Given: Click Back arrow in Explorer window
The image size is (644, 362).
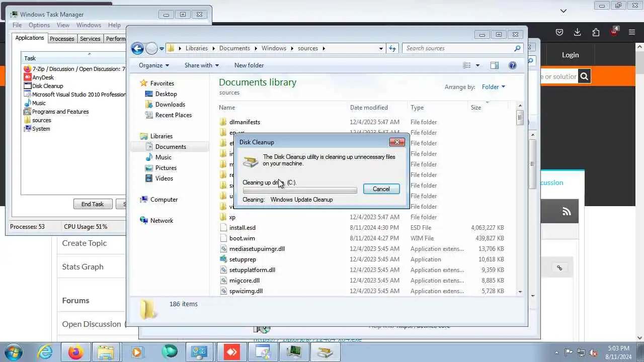Looking at the screenshot, I should (137, 48).
